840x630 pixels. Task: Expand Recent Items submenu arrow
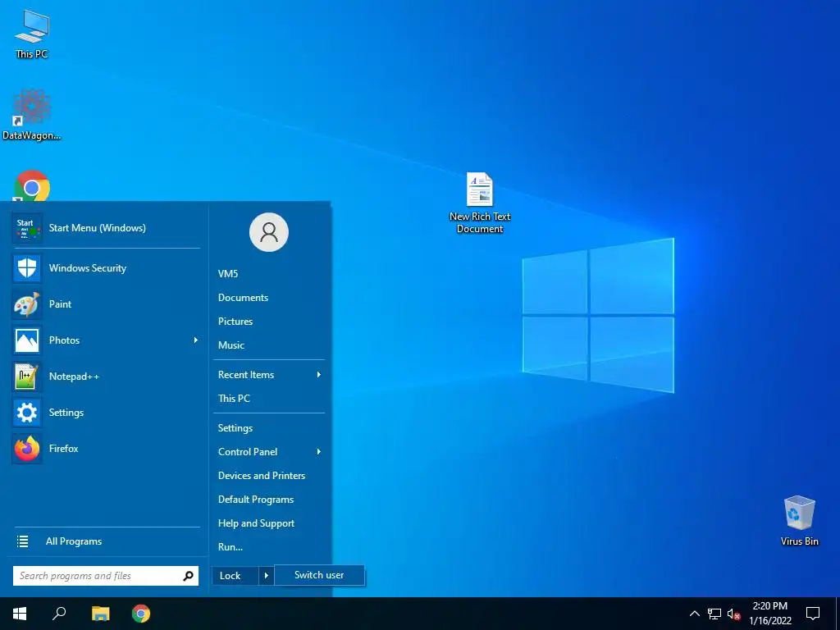point(319,375)
